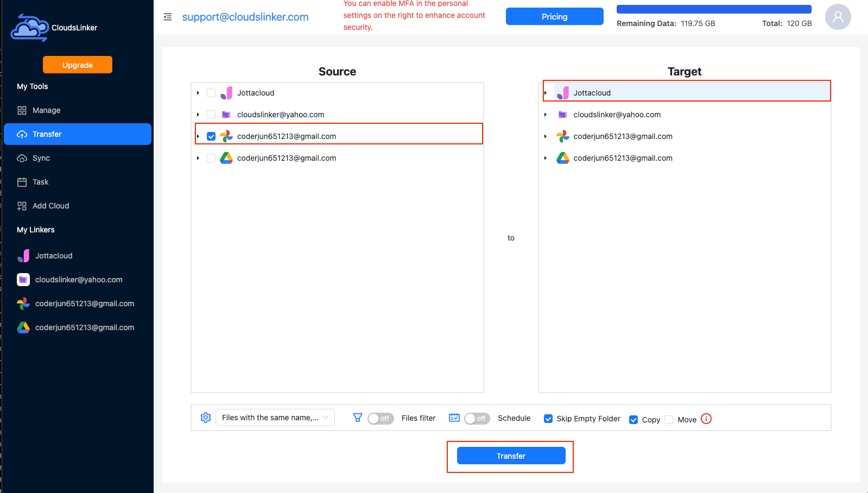Click the Sync cloud icon in sidebar
This screenshot has width=868, height=493.
point(22,158)
